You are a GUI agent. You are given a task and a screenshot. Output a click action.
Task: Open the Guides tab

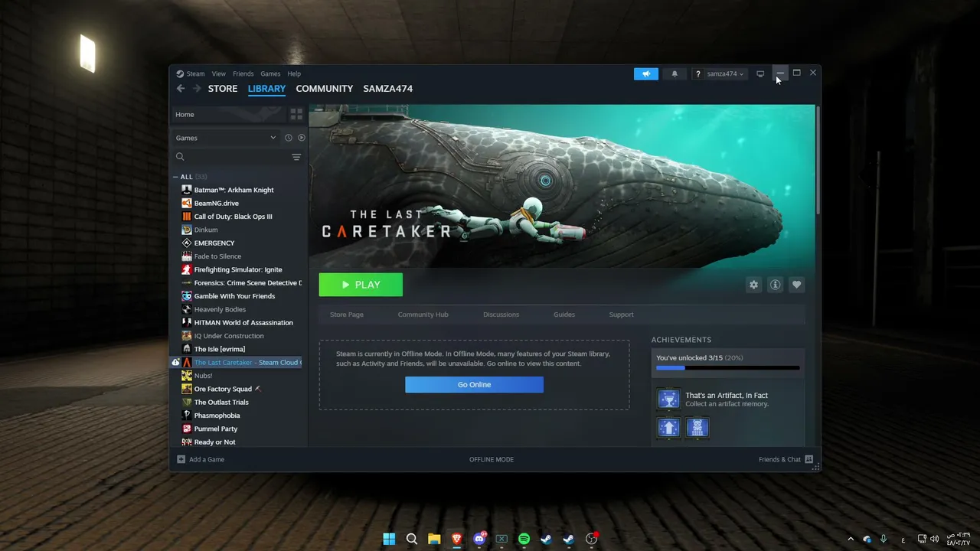(564, 315)
